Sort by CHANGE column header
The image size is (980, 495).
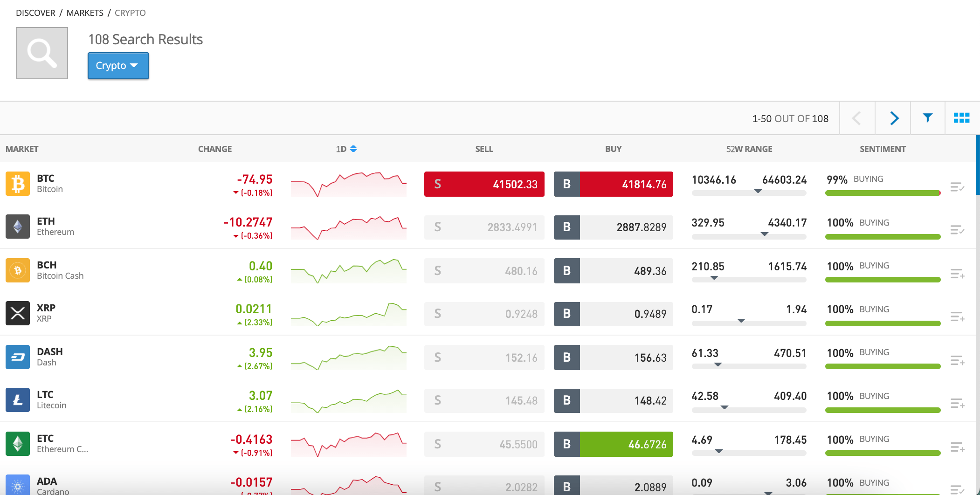(215, 149)
